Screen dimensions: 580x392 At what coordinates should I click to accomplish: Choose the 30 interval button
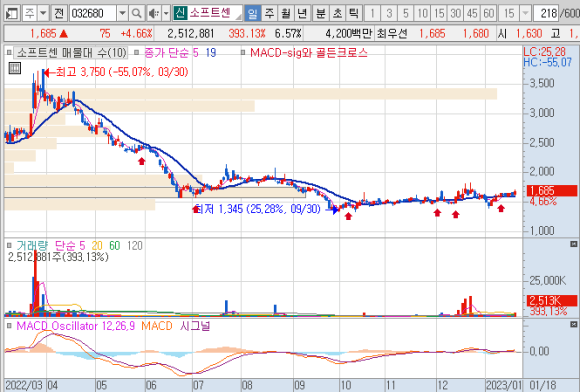click(456, 14)
